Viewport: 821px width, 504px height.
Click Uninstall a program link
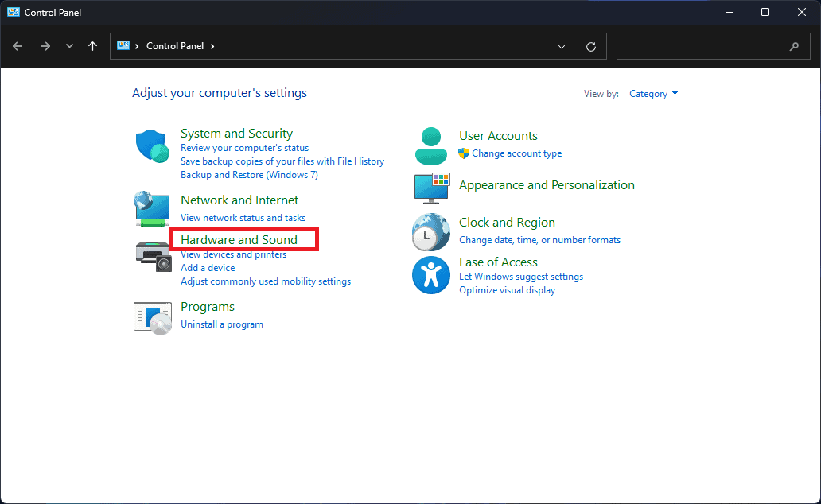click(x=222, y=324)
